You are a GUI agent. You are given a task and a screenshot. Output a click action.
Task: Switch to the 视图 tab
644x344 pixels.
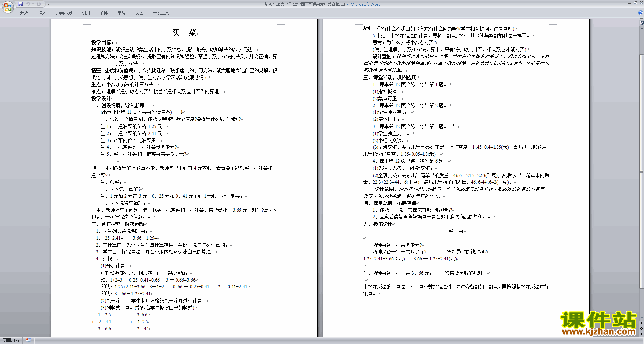139,13
